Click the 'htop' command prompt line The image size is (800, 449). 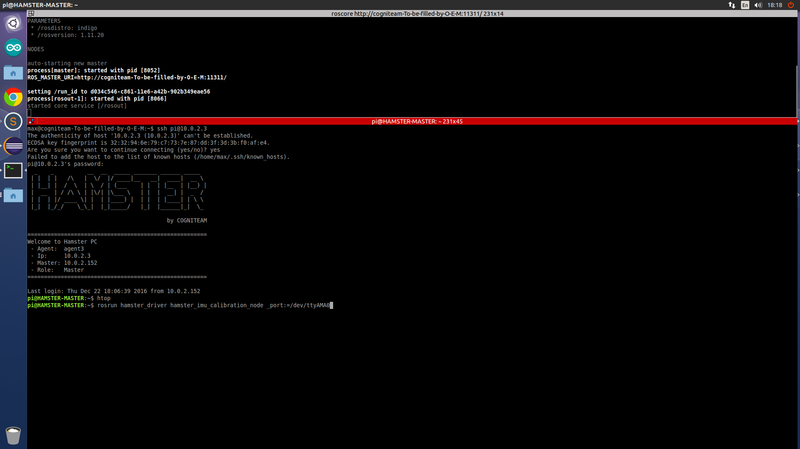pos(69,298)
